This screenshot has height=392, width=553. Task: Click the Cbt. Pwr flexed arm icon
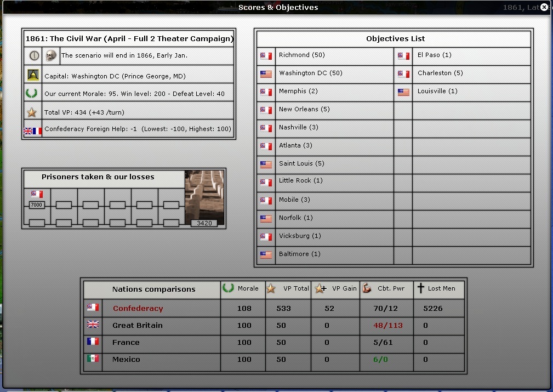(x=367, y=288)
